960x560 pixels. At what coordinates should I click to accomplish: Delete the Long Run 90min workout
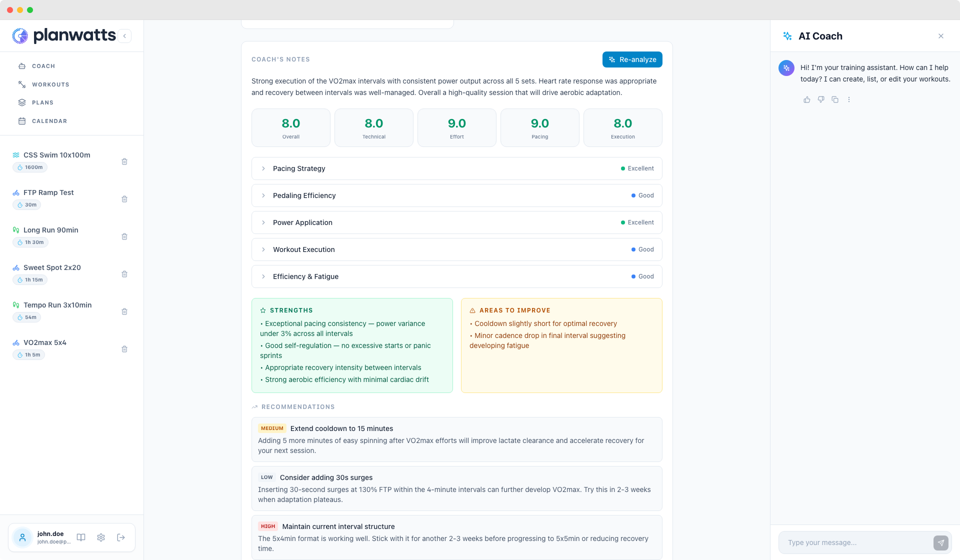pos(124,236)
